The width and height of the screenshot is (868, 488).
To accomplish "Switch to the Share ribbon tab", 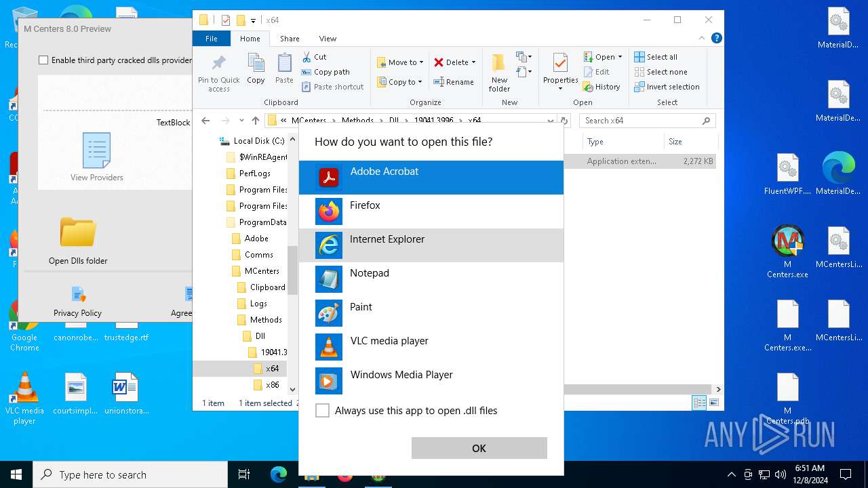I will tap(290, 39).
